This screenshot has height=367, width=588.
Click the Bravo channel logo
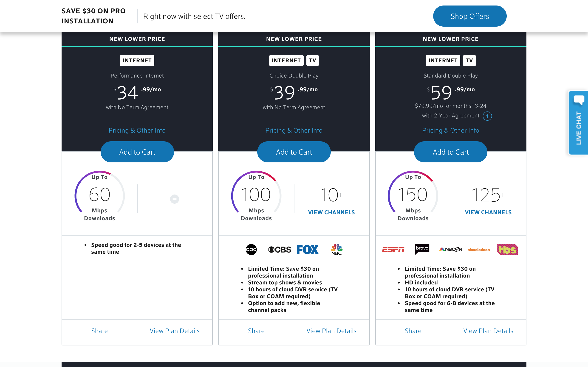click(422, 249)
